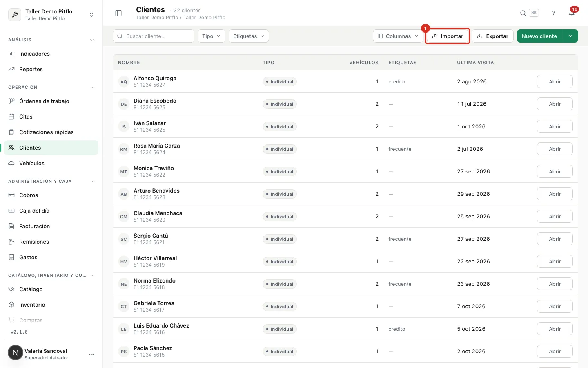This screenshot has height=368, width=588.
Task: Sort by ÚLTIMA VISITA column header
Action: [475, 63]
